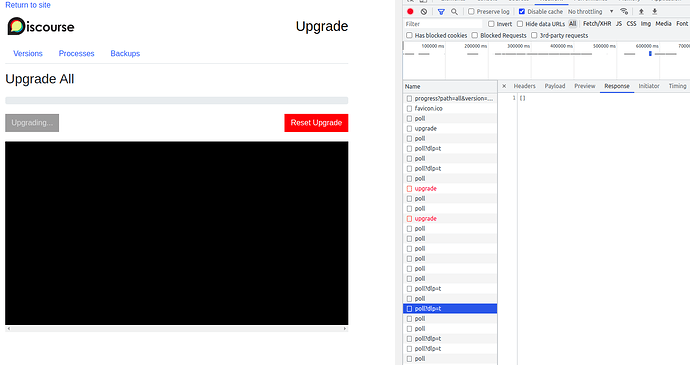Open the No throttling dropdown
This screenshot has height=365, width=690.
(x=590, y=11)
